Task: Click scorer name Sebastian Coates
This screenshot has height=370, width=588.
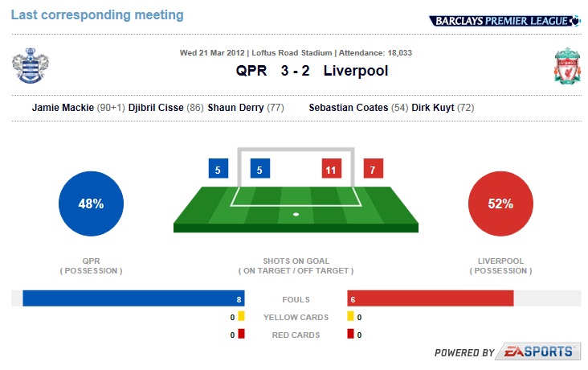Action: (x=349, y=108)
